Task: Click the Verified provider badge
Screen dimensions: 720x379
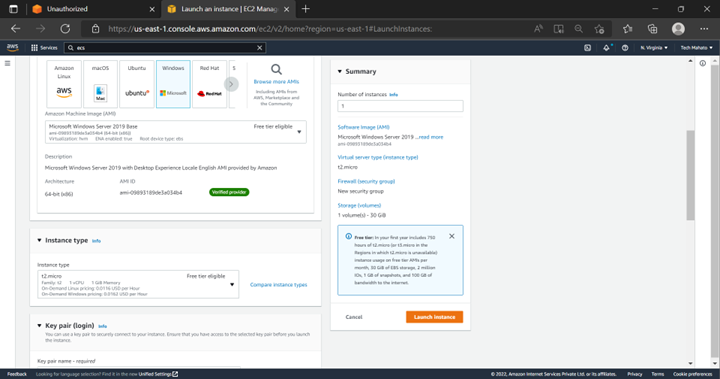Action: (x=229, y=192)
